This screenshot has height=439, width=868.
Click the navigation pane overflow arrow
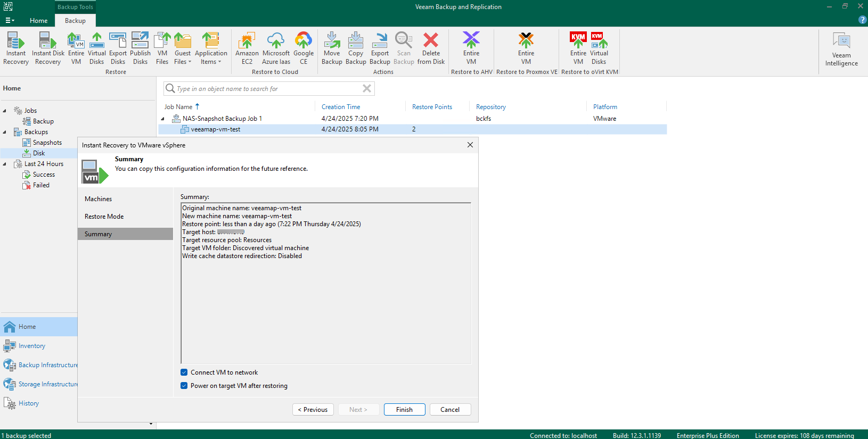click(x=151, y=424)
